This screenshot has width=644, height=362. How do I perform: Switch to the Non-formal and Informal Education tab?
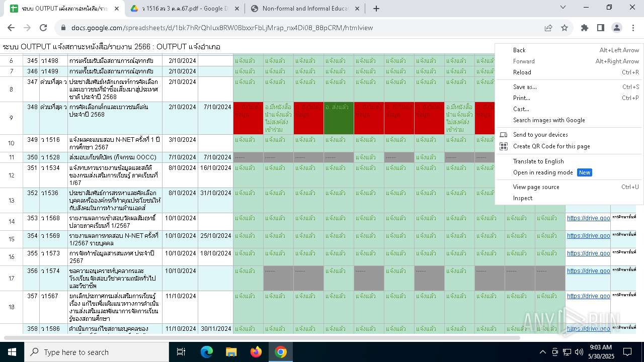306,9
